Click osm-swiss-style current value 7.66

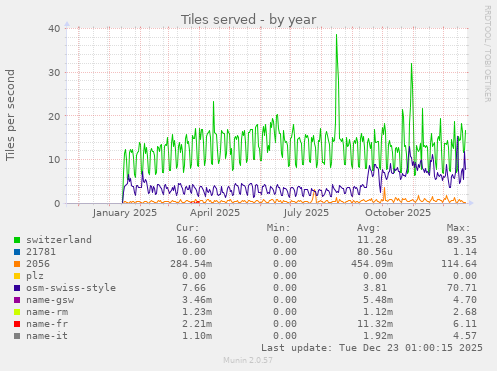(x=194, y=288)
